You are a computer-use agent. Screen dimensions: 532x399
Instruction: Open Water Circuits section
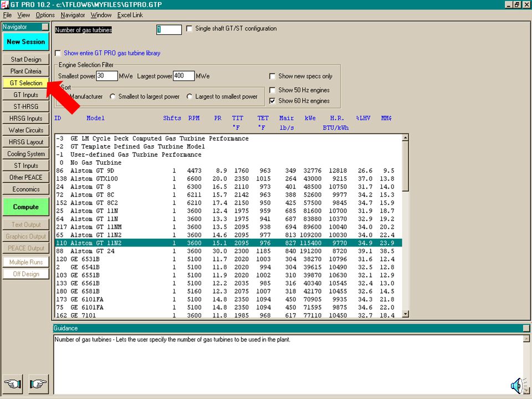[26, 130]
